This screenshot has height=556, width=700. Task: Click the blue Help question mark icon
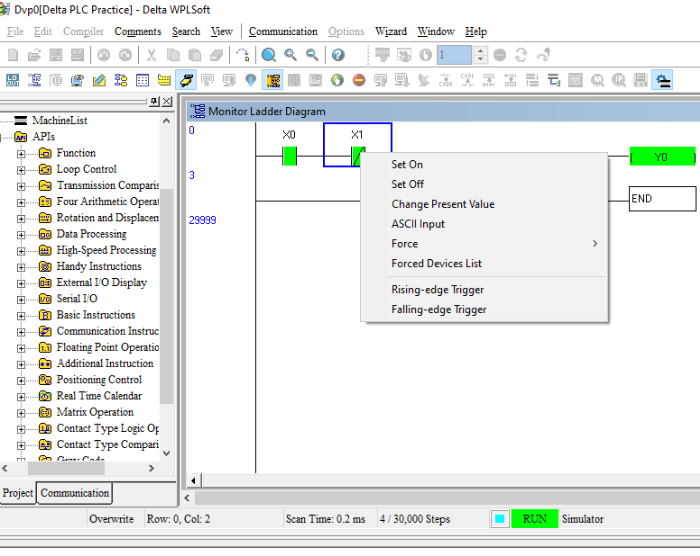click(338, 55)
